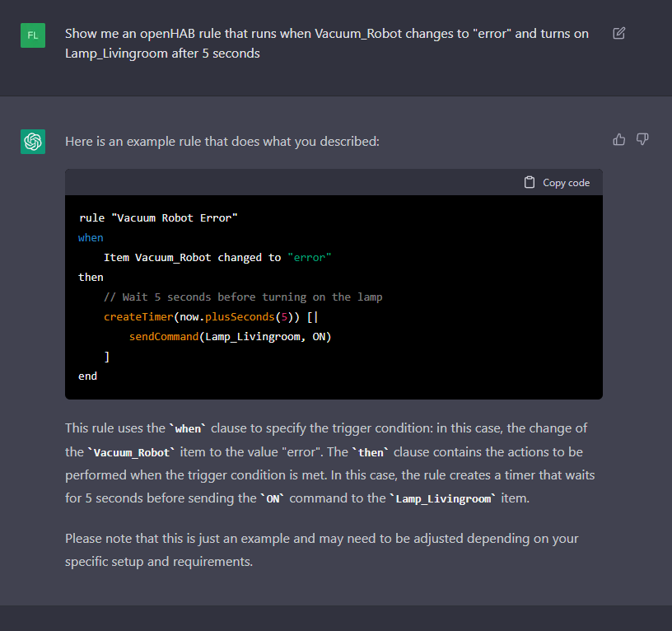The image size is (672, 631).
Task: Click the edit message pencil icon
Action: (619, 34)
